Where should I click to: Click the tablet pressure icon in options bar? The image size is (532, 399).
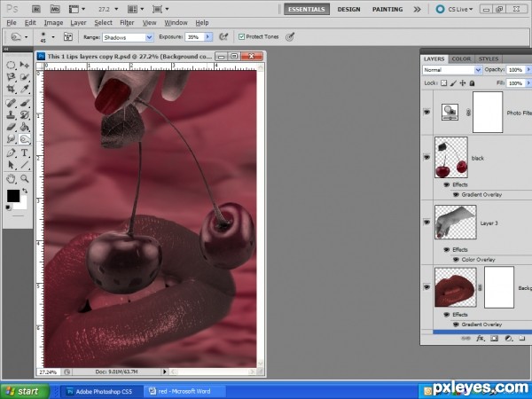point(289,36)
